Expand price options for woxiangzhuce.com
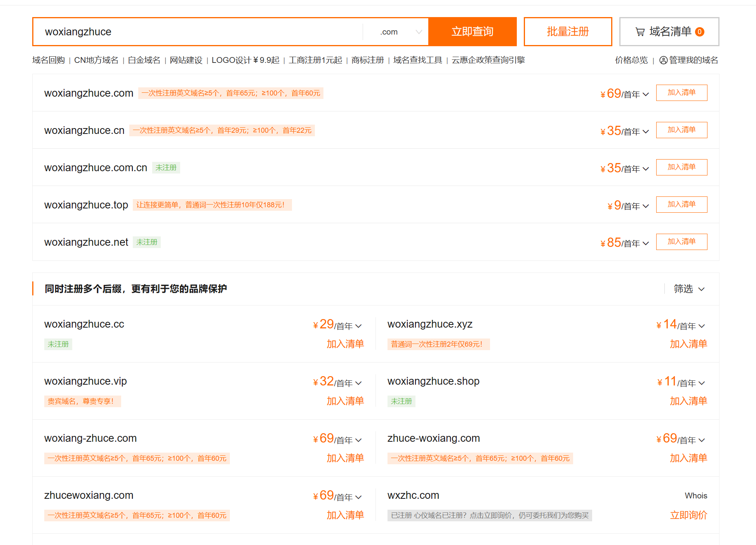756x545 pixels. coord(646,94)
